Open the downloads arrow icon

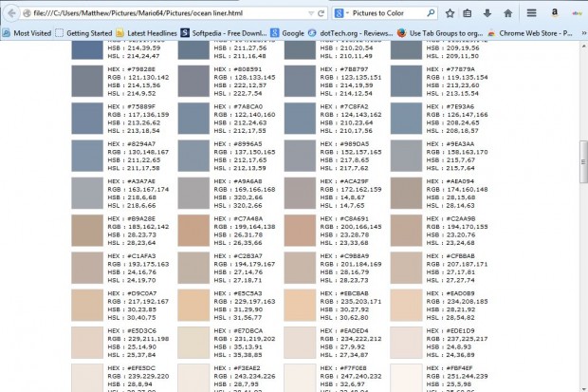click(x=487, y=13)
